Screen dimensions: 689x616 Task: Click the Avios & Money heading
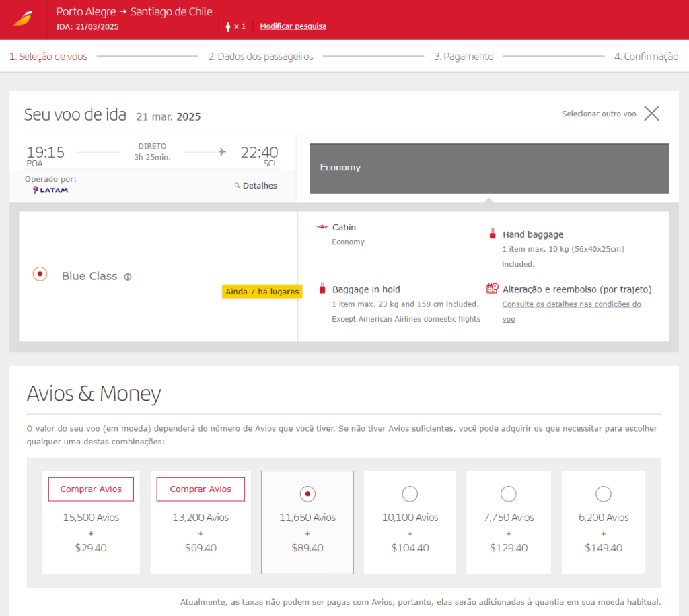tap(94, 394)
